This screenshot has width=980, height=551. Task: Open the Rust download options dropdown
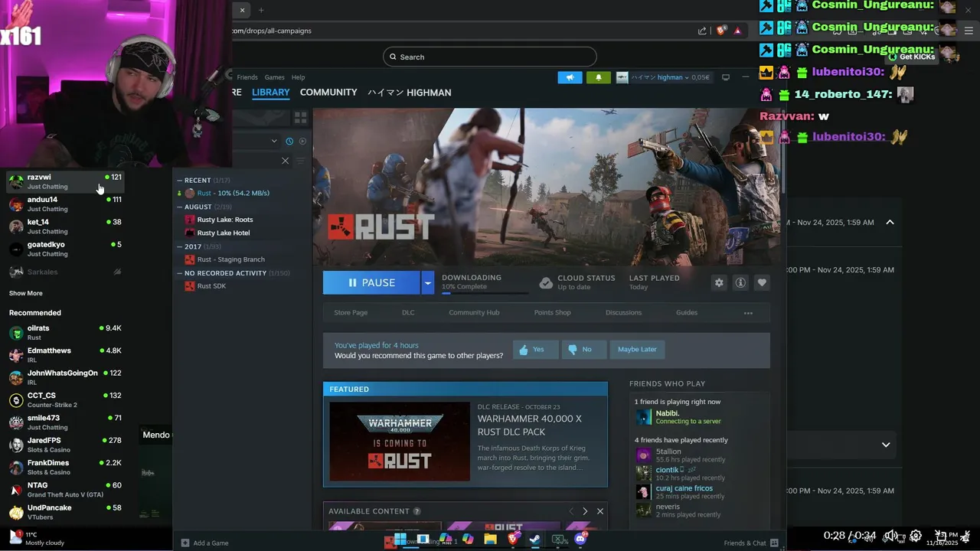pos(427,282)
